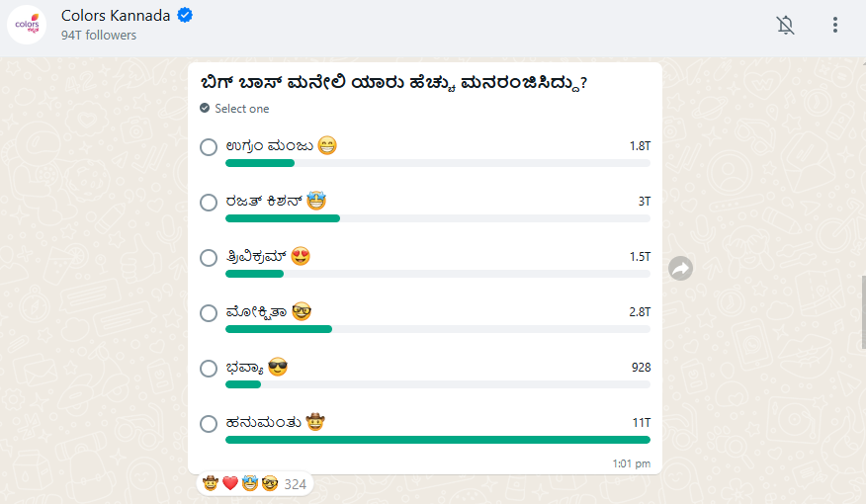Click the chat scrollbar thumb on right edge
The width and height of the screenshot is (866, 504).
coord(863,311)
